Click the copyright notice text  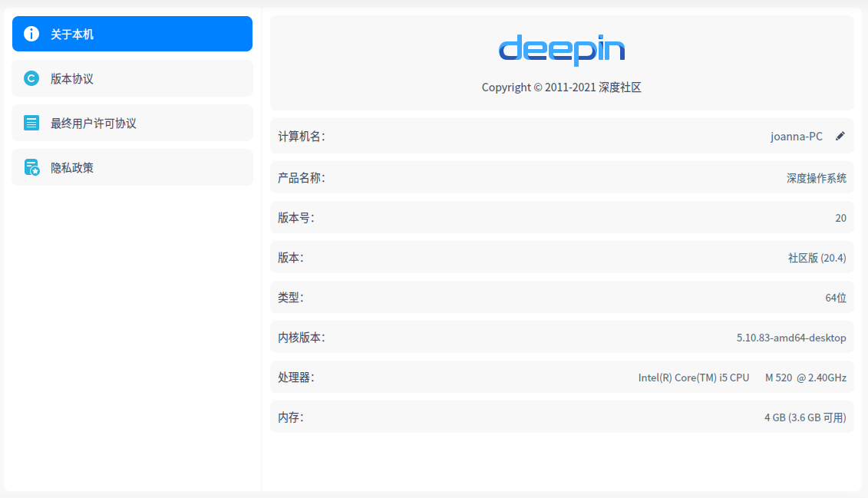(x=561, y=87)
